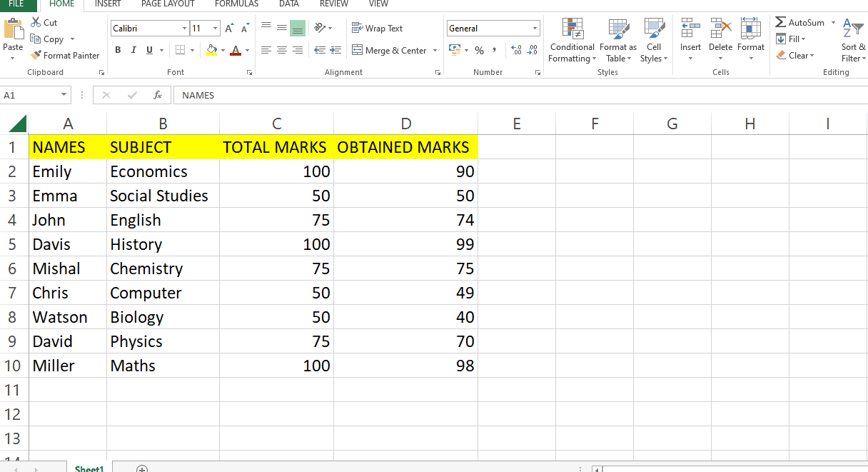This screenshot has width=868, height=472.
Task: Open the Fill dropdown
Action: click(x=791, y=39)
